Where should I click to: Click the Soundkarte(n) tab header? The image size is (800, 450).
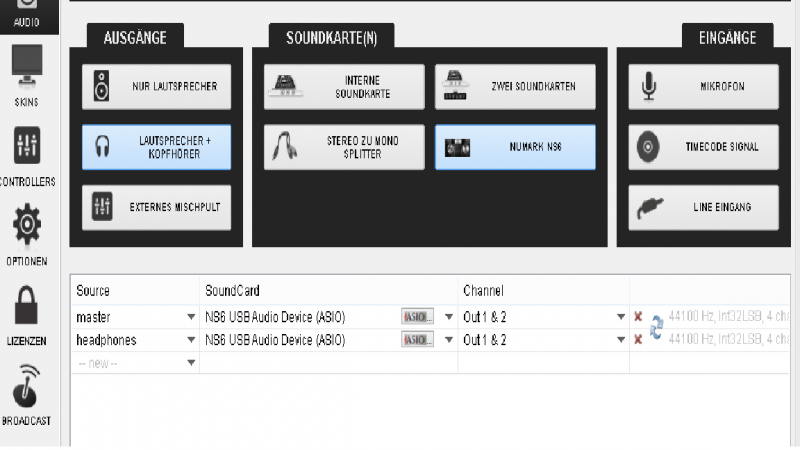click(332, 37)
